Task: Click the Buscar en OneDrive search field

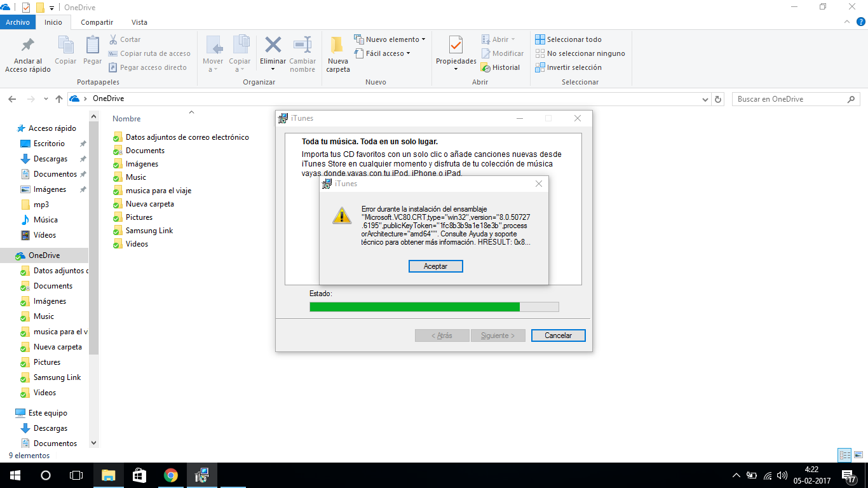Action: (x=796, y=99)
